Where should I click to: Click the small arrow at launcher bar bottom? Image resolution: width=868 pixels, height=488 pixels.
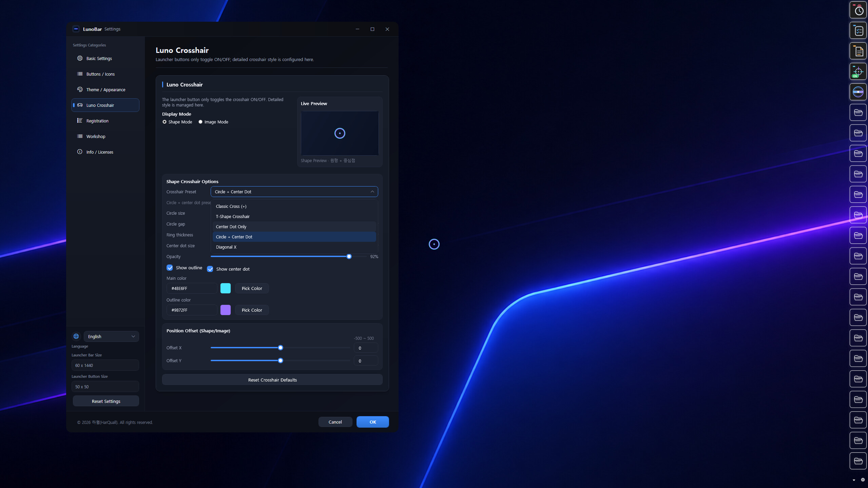(x=854, y=480)
